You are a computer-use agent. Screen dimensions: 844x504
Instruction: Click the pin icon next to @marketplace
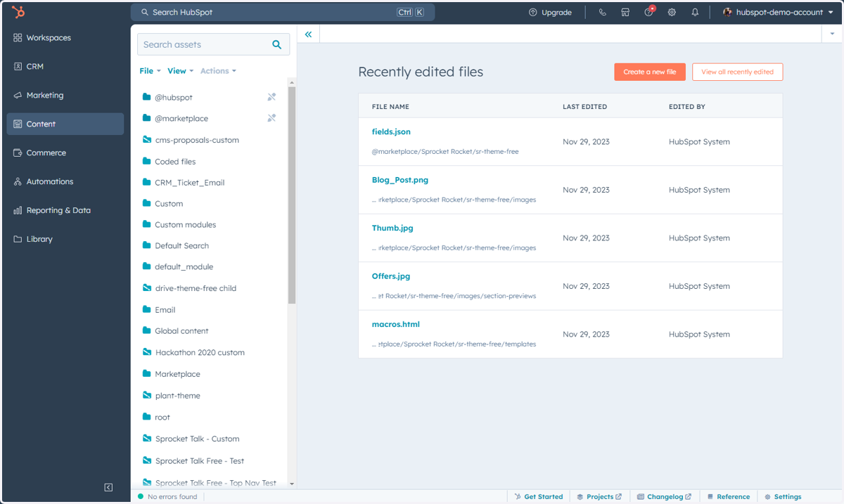tap(271, 118)
